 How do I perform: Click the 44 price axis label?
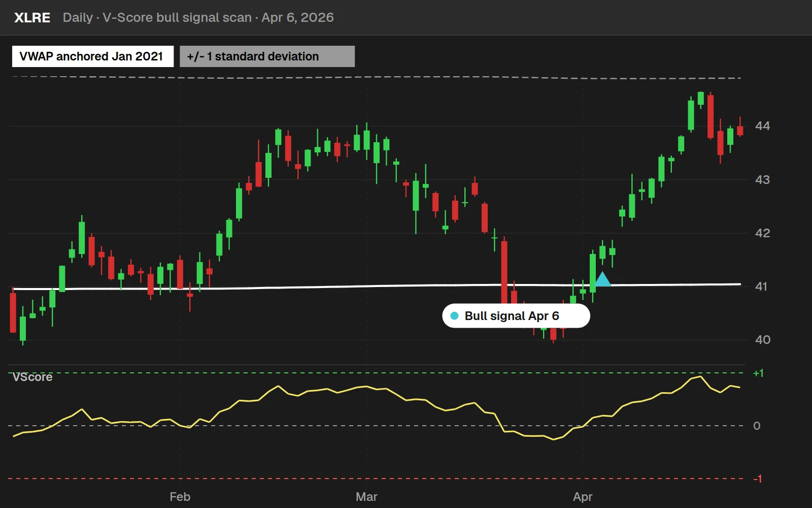tap(762, 126)
